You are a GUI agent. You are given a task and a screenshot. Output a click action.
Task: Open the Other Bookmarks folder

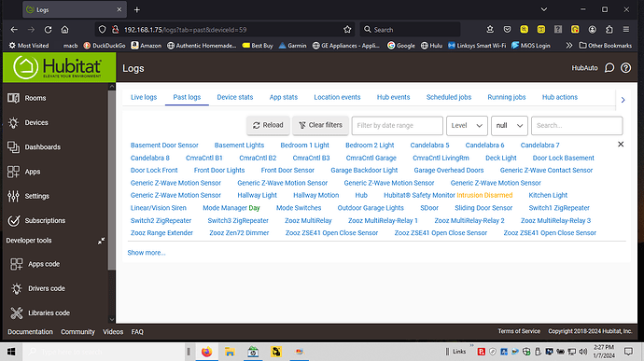[606, 46]
